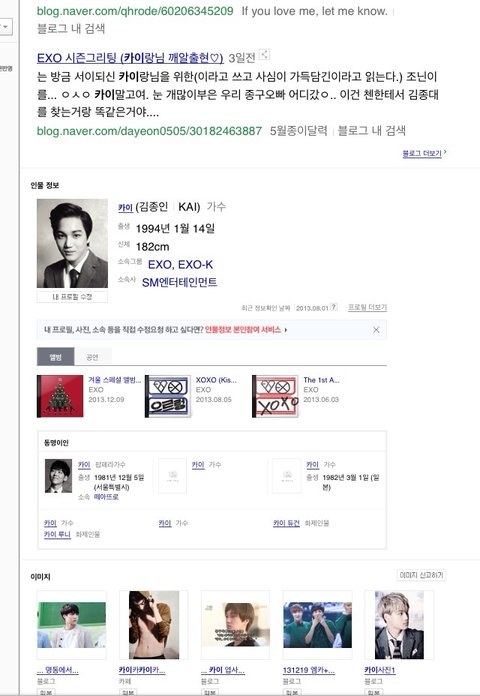This screenshot has width=480, height=696.
Task: Open the EXO 시즌그리팅 blog post title
Action: pos(130,58)
